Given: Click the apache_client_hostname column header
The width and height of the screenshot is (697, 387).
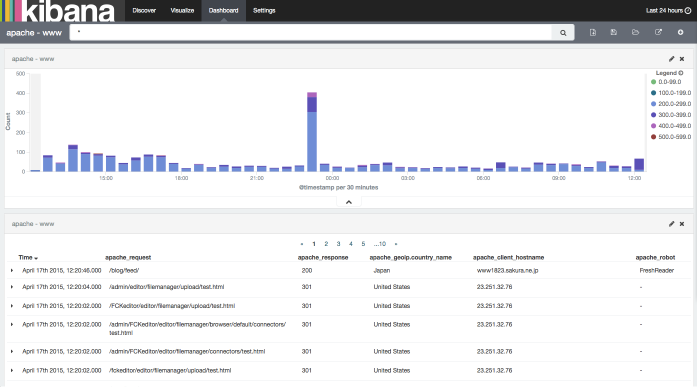Looking at the screenshot, I should (508, 257).
